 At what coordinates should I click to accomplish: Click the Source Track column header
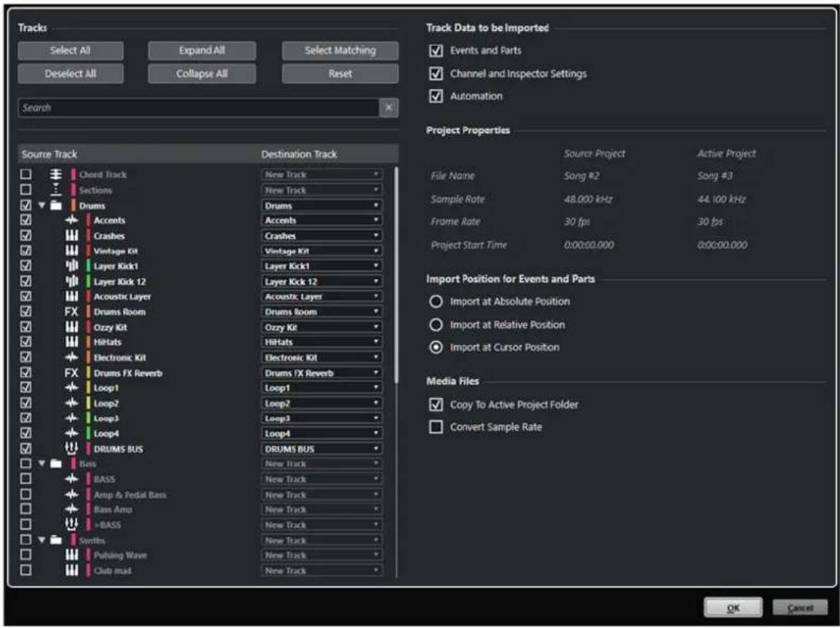49,154
